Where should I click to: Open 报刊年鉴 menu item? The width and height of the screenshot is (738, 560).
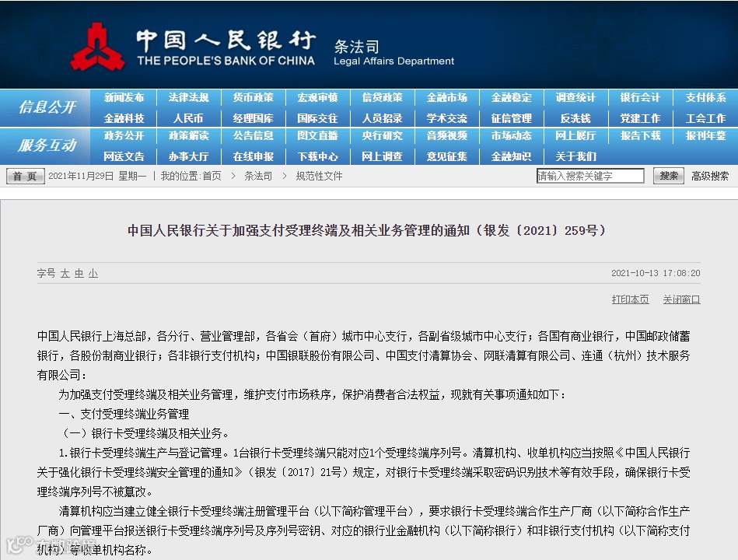(x=705, y=135)
